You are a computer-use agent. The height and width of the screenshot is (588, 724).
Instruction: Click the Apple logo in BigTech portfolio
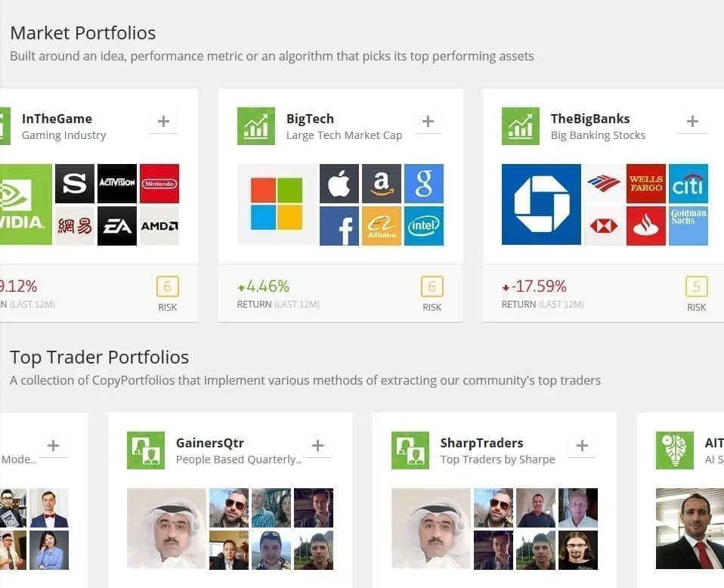tap(339, 183)
